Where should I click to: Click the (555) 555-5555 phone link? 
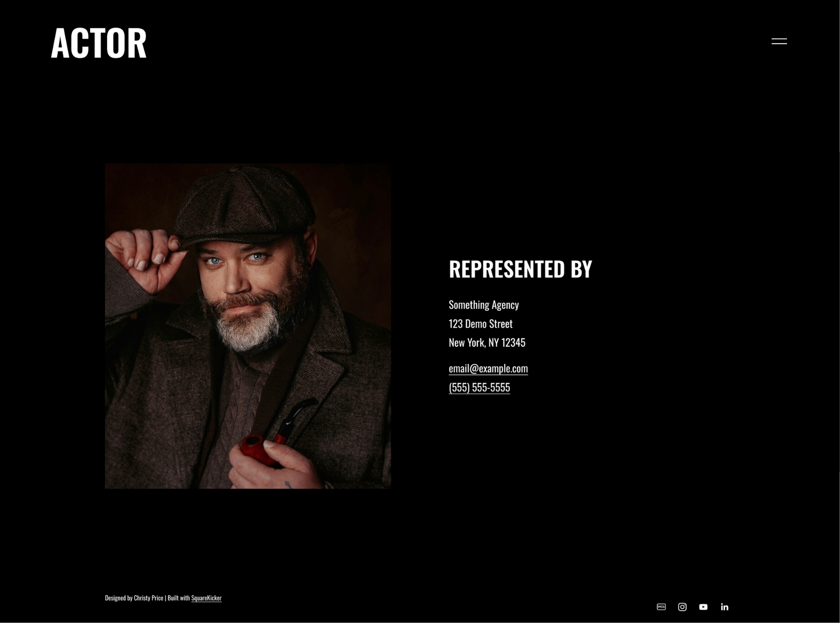(x=479, y=387)
